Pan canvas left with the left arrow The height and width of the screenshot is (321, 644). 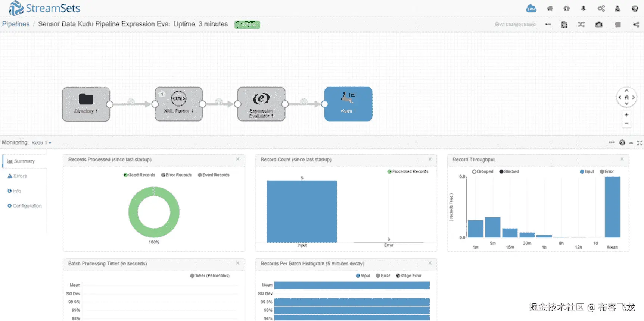620,97
